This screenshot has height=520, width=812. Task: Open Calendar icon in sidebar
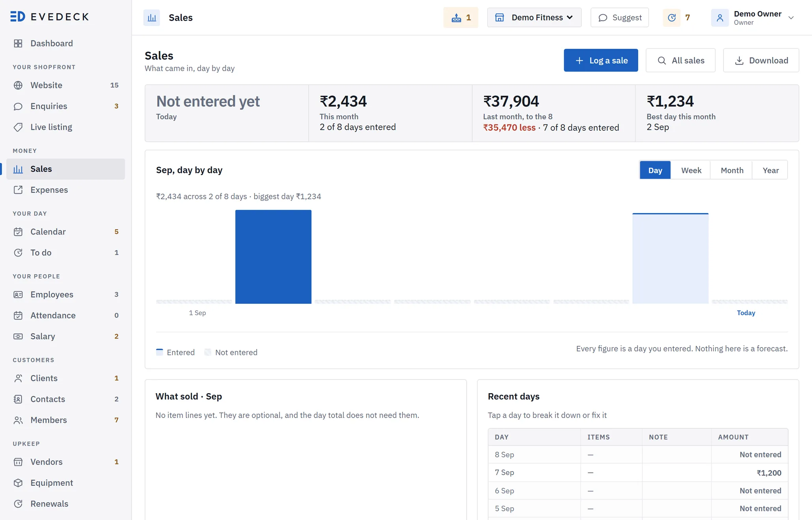[x=18, y=232]
